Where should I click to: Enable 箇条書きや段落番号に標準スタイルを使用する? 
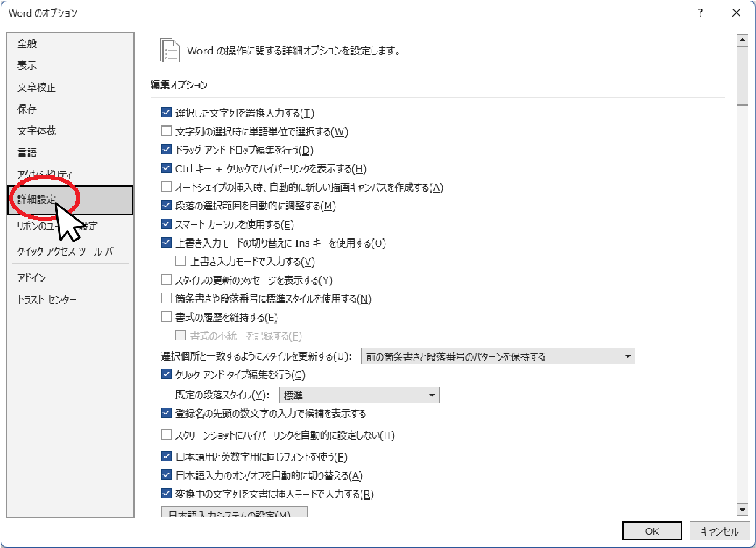(166, 298)
